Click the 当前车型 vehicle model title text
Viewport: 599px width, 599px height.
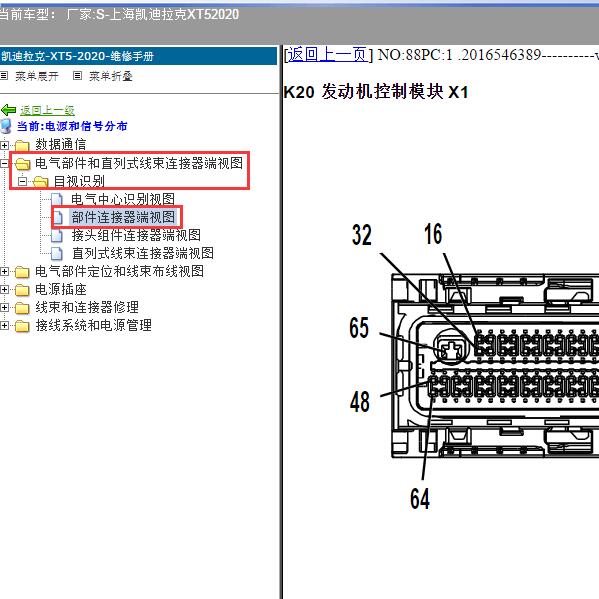click(x=119, y=15)
